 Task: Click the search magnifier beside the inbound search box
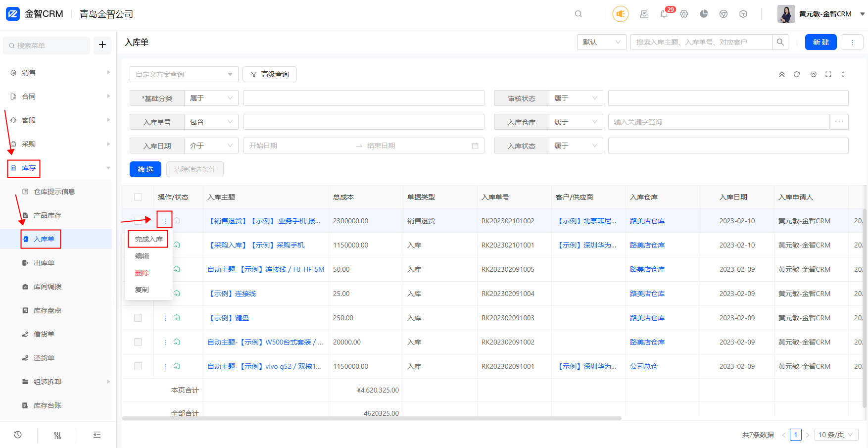click(x=780, y=42)
